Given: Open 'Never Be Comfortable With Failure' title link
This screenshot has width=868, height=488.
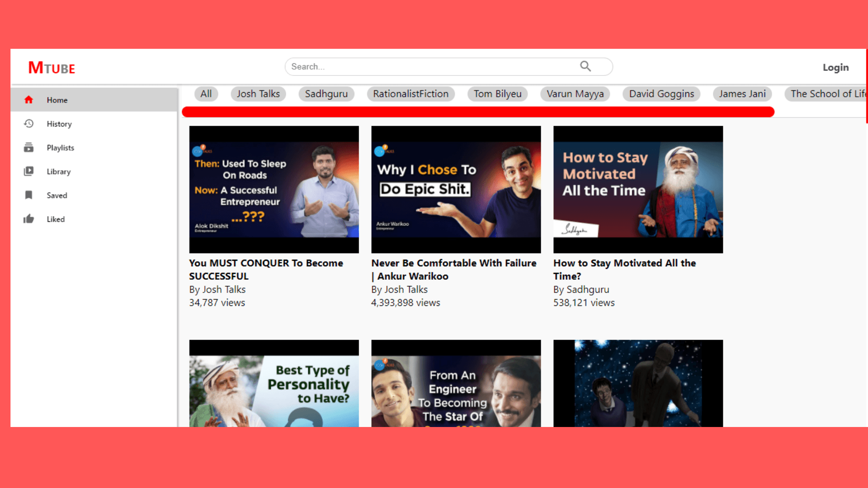Looking at the screenshot, I should coord(453,269).
